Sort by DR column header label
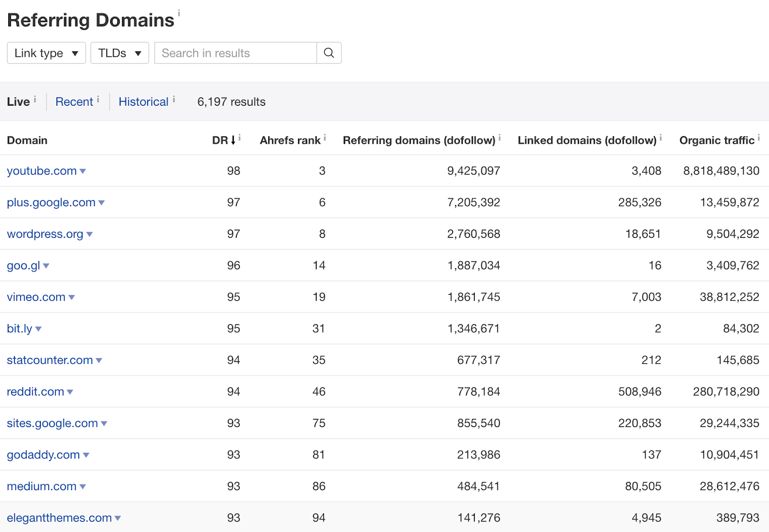769x532 pixels. point(220,140)
